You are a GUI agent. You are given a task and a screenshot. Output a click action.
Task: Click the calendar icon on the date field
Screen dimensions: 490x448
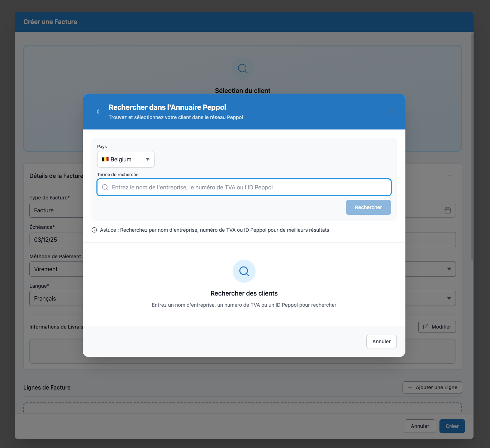(x=447, y=210)
